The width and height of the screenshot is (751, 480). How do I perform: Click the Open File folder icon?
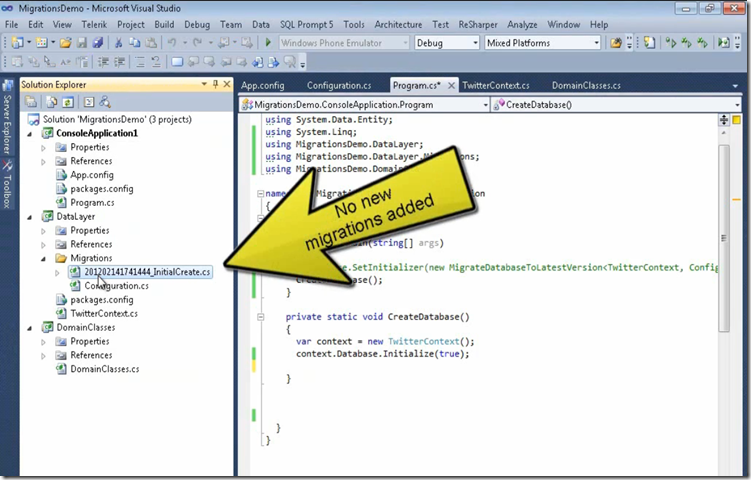point(66,43)
